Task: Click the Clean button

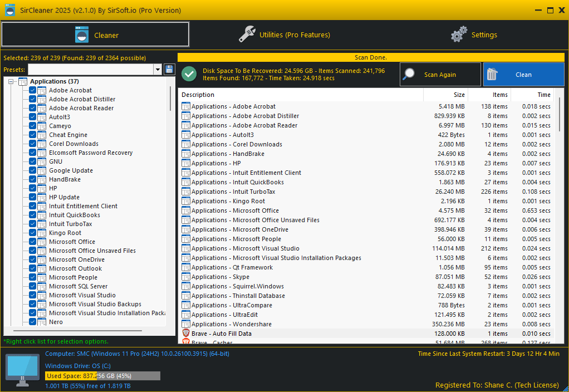Action: (524, 75)
